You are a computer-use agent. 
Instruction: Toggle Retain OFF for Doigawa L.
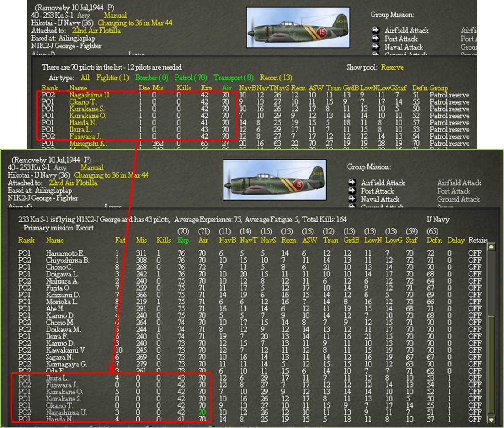474,274
